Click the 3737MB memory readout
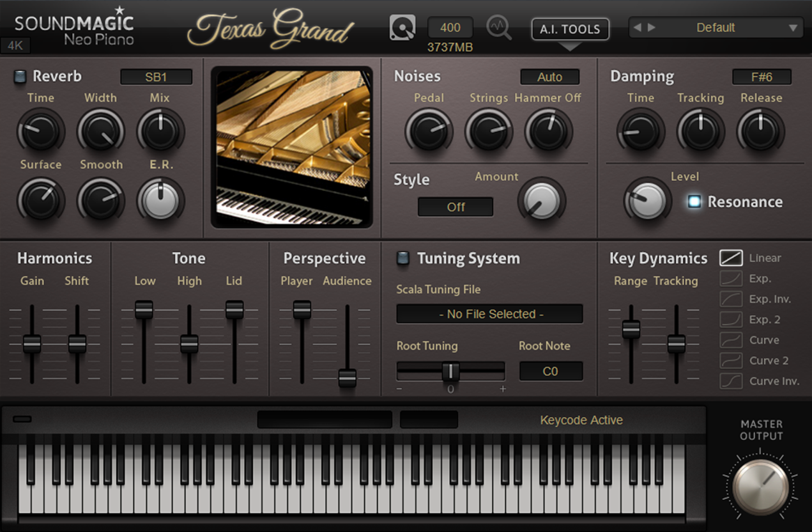 pos(450,47)
